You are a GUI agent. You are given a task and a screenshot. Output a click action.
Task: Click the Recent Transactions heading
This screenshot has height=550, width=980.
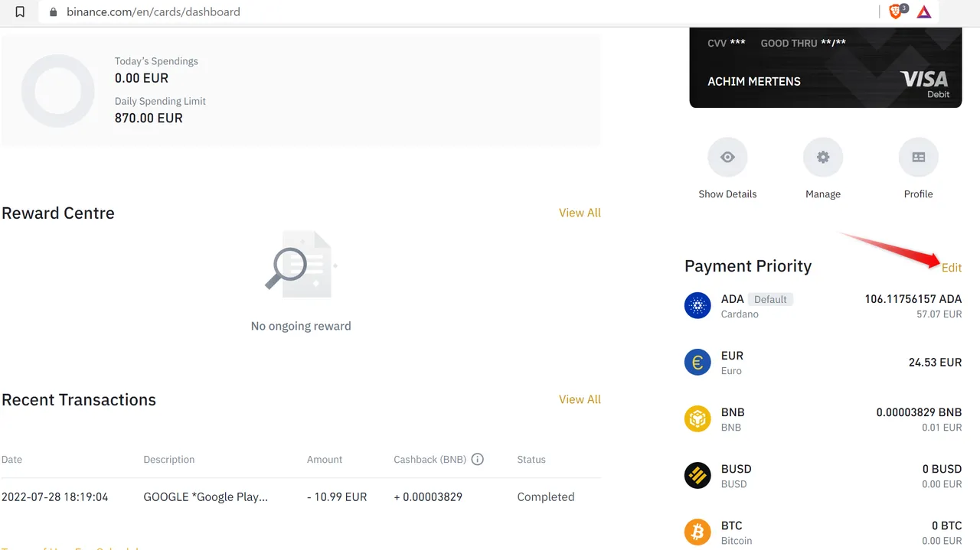click(x=79, y=400)
